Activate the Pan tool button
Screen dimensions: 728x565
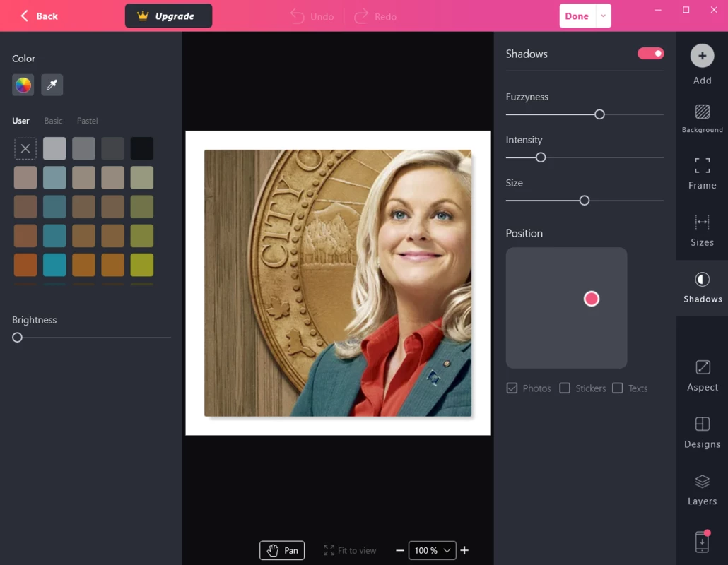tap(282, 551)
